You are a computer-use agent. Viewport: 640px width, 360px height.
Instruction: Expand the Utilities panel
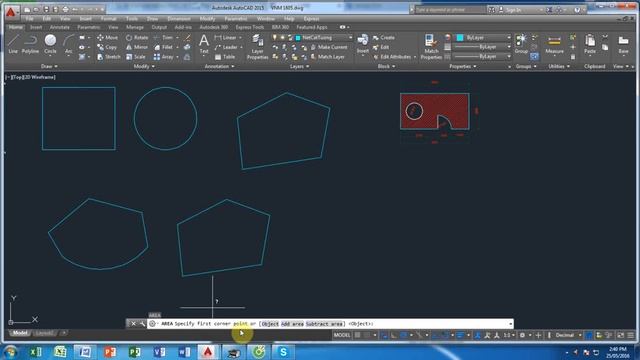pos(559,66)
